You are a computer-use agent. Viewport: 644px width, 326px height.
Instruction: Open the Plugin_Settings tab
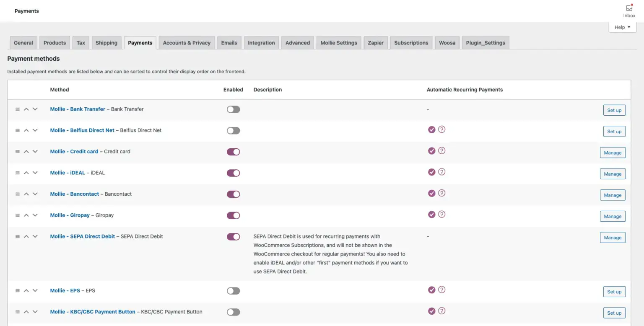coord(486,43)
